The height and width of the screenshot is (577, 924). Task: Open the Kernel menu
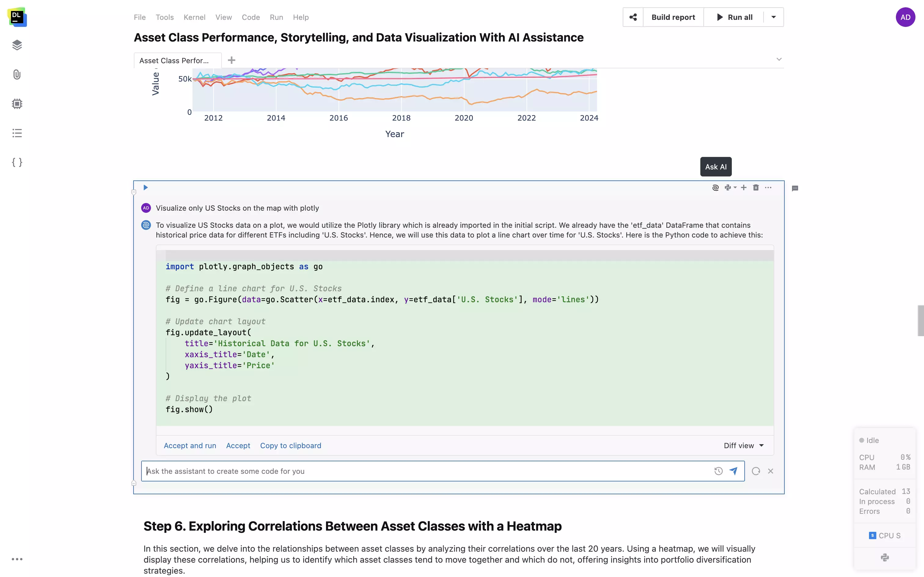pos(194,17)
